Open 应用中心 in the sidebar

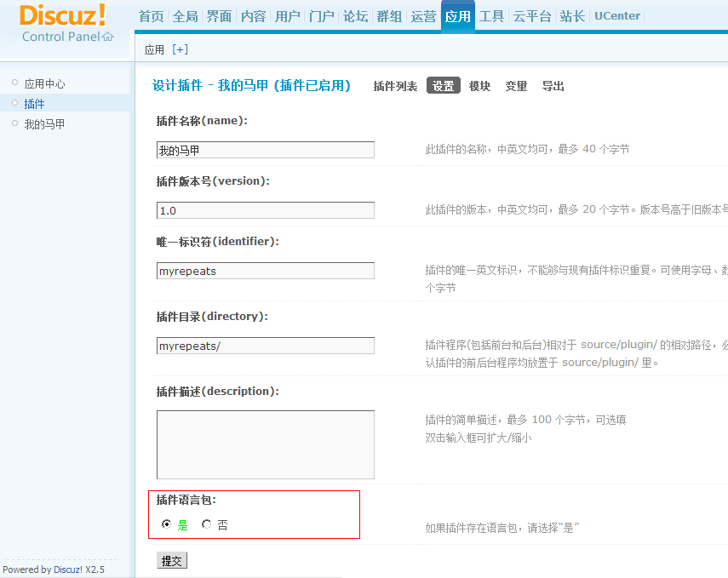coord(44,83)
